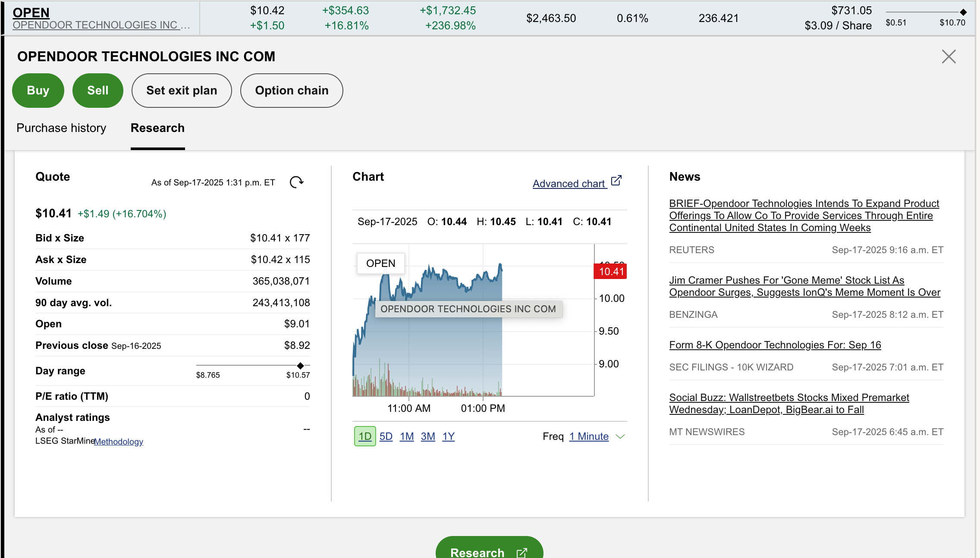Switch the chart to 5D range
This screenshot has width=980, height=558.
(386, 436)
